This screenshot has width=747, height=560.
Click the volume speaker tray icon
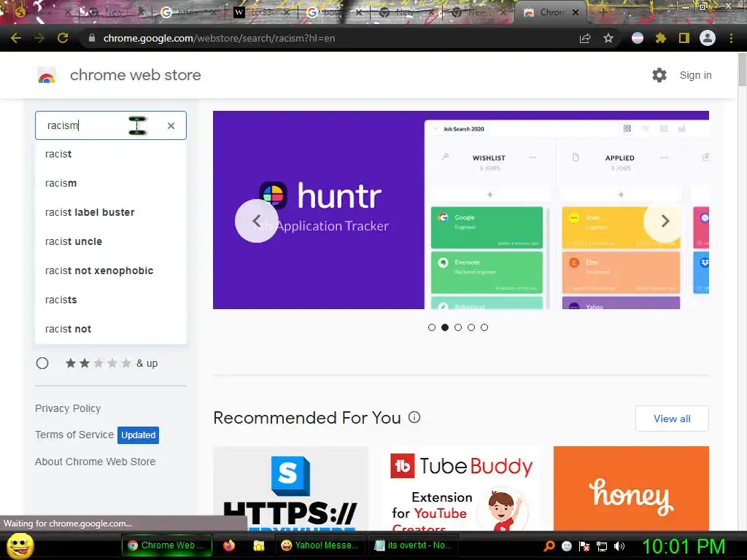pyautogui.click(x=619, y=546)
